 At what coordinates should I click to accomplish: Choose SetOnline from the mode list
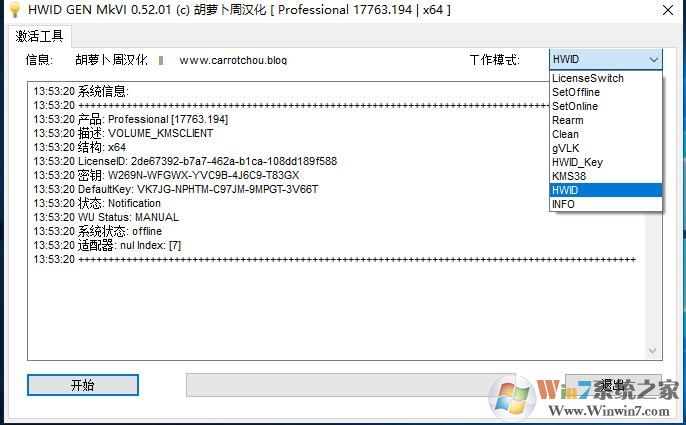tap(606, 106)
